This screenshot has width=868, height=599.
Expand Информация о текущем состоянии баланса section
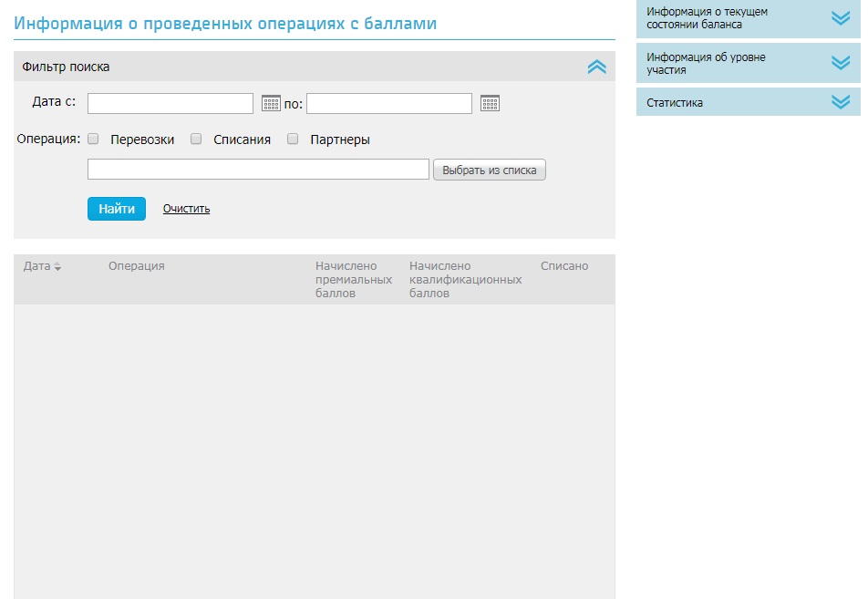[840, 18]
